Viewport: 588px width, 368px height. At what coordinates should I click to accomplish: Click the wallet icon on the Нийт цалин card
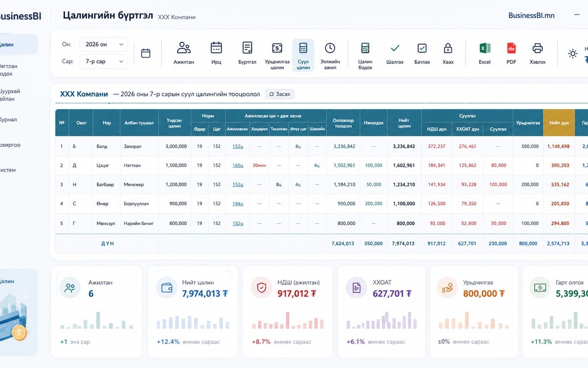(x=167, y=288)
